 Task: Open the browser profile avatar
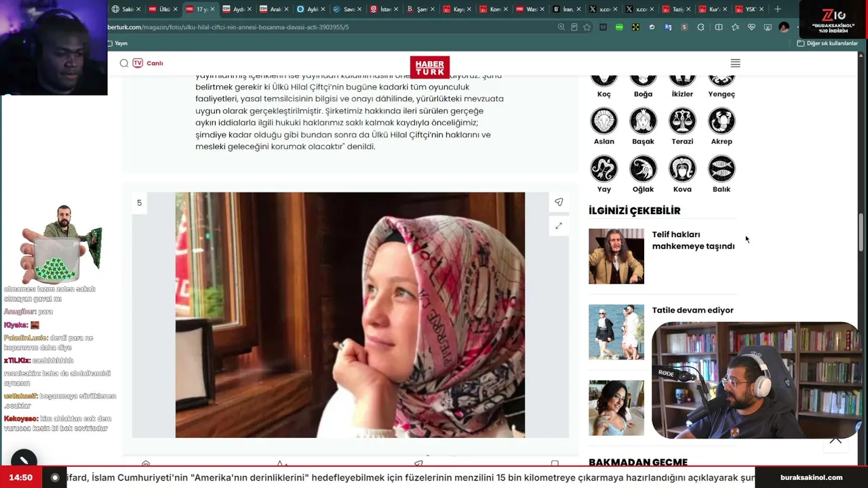[x=785, y=27]
